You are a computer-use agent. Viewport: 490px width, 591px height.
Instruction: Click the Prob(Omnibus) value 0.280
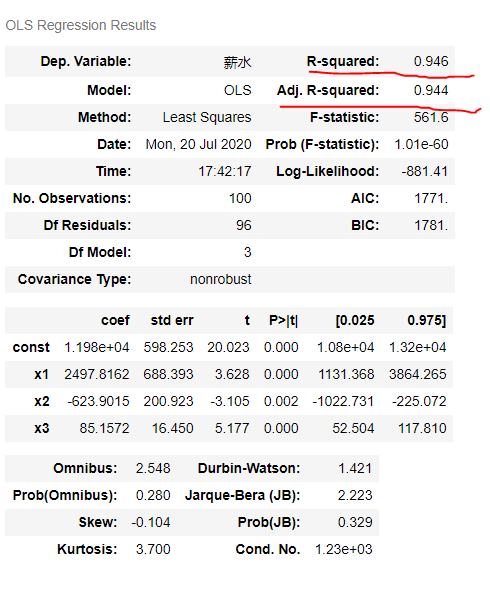tap(153, 495)
